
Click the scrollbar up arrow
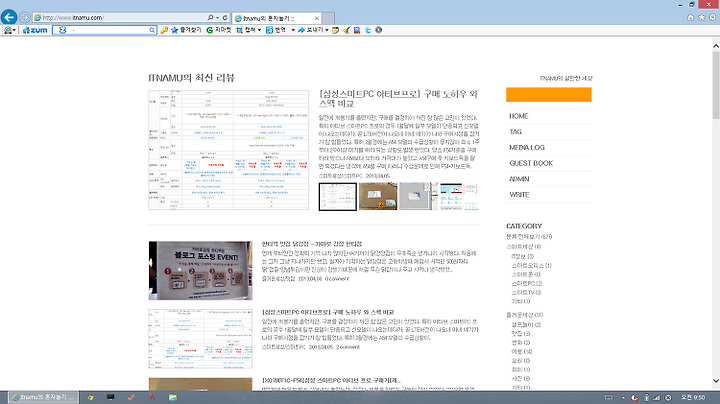(x=716, y=46)
